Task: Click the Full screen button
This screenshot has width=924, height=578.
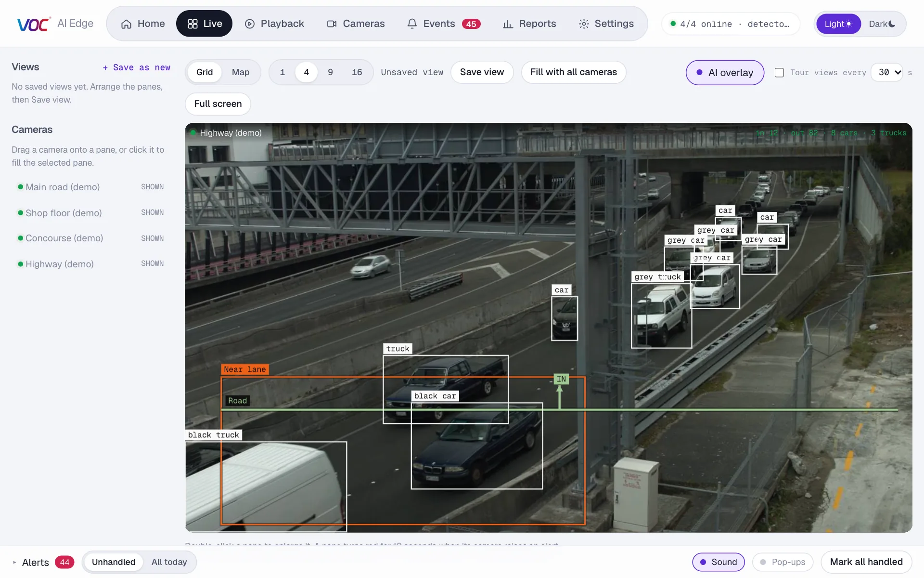Action: pyautogui.click(x=218, y=104)
